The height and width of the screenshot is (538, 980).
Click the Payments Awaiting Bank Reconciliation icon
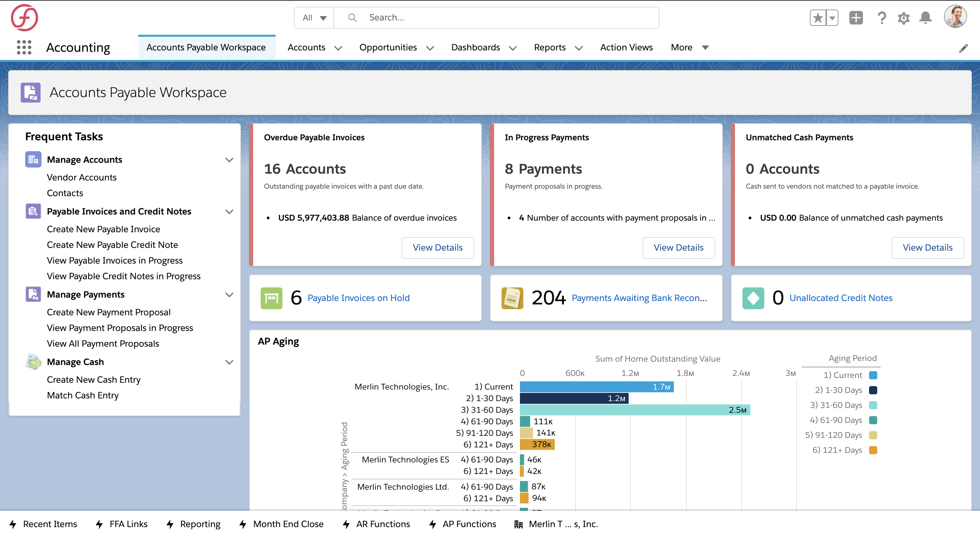[x=514, y=297]
